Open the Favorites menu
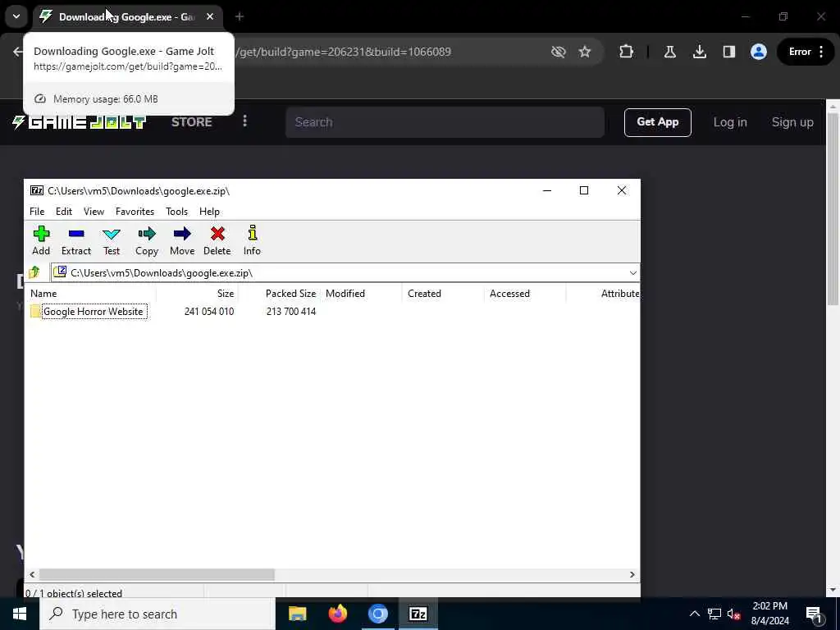The image size is (840, 630). (135, 212)
